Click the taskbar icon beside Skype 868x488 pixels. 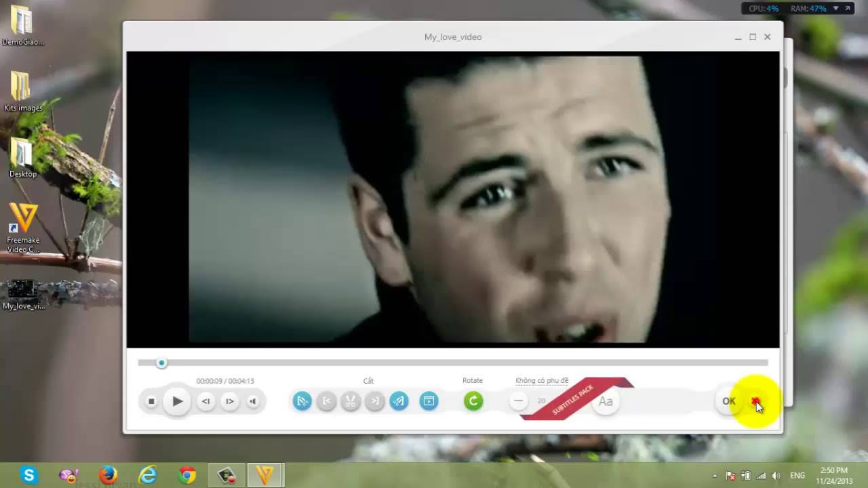coord(68,475)
